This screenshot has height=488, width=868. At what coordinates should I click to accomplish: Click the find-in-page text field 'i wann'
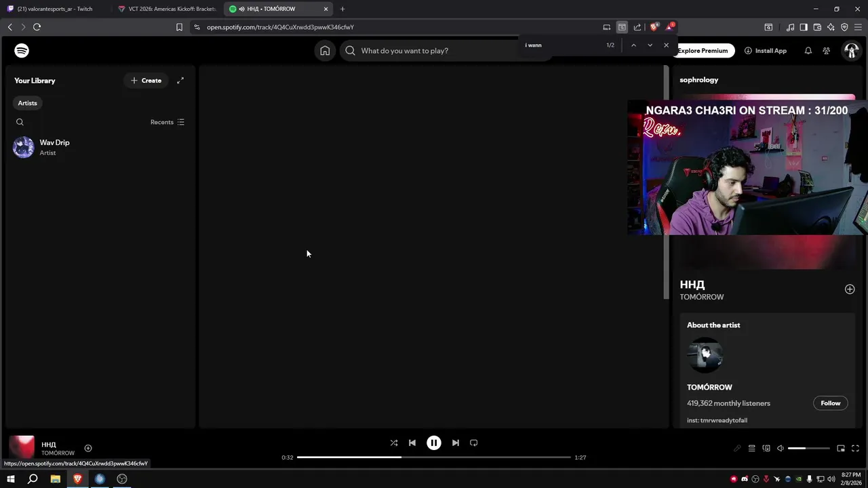coord(562,45)
